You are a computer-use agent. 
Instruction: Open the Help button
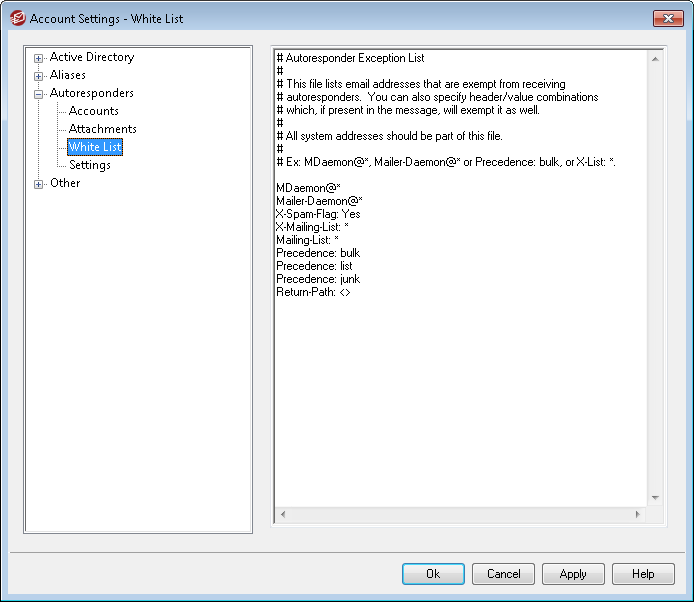[643, 574]
